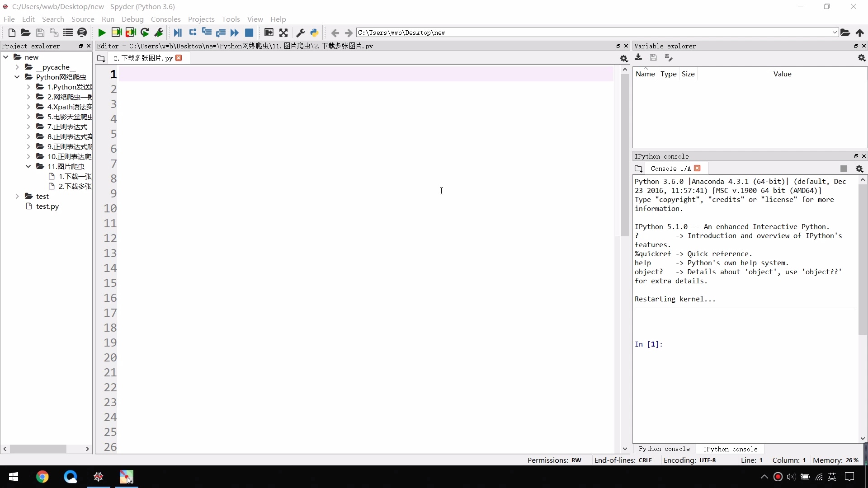Image resolution: width=868 pixels, height=488 pixels.
Task: Click the editor vertical scrollbar
Action: (625, 154)
